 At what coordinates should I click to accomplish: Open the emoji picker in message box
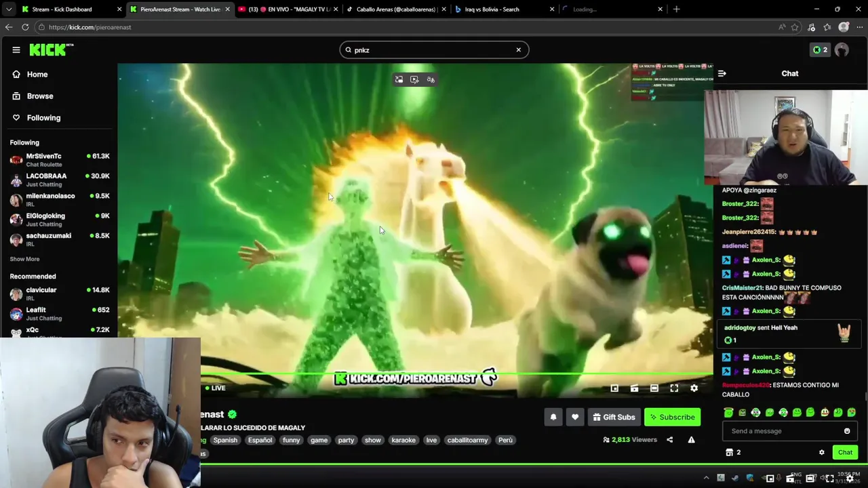coord(847,431)
